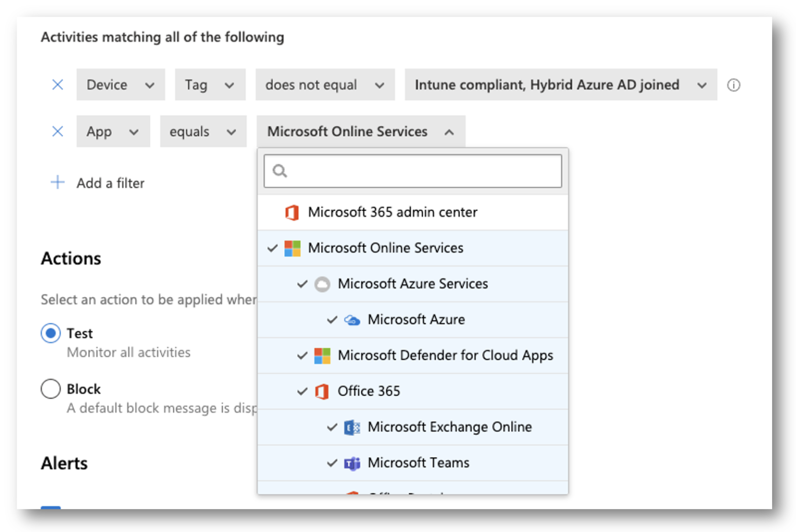Screen dimensions: 796x532
Task: Open the 'equals' operator dropdown
Action: coord(203,131)
